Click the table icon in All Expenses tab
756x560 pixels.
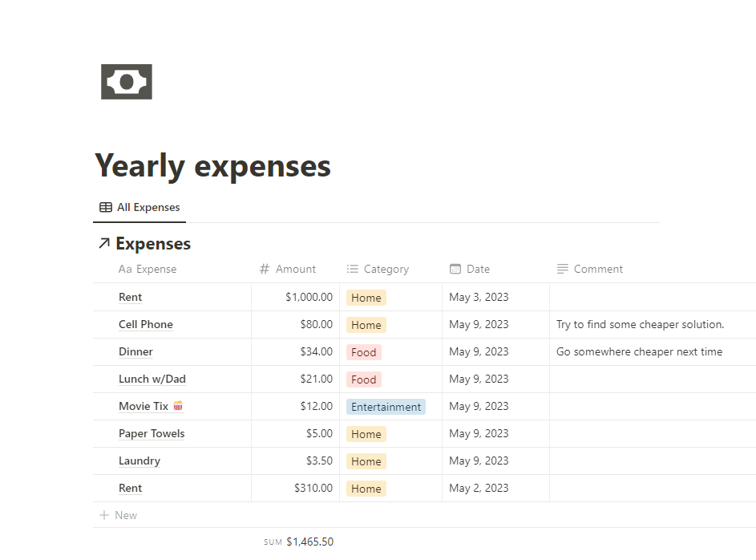click(106, 208)
